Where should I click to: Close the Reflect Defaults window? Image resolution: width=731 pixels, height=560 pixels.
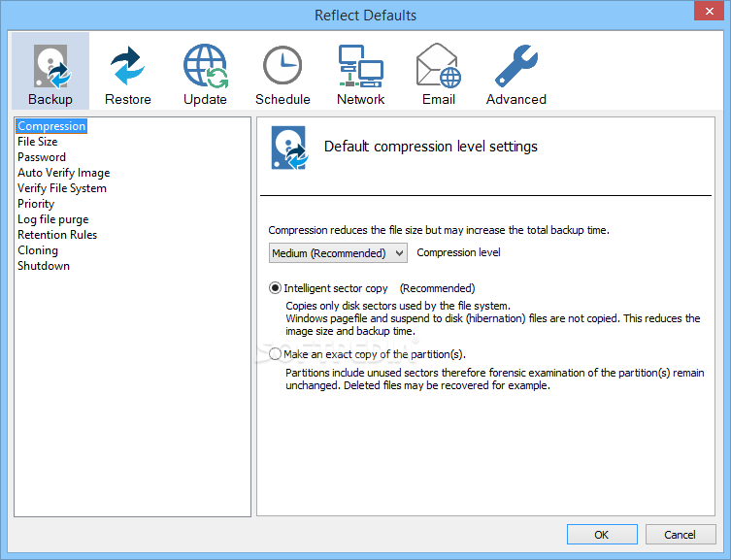709,12
